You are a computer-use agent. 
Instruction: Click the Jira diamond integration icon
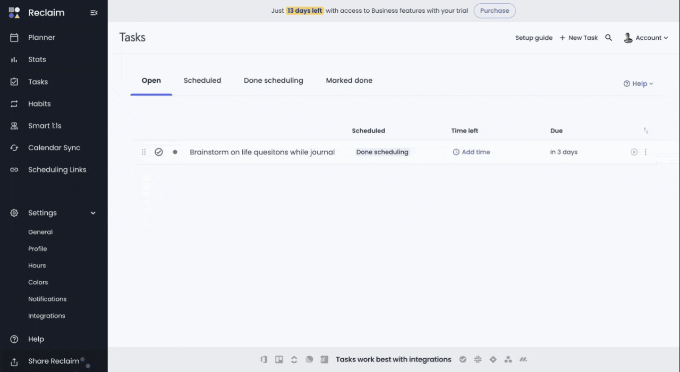[x=493, y=359]
